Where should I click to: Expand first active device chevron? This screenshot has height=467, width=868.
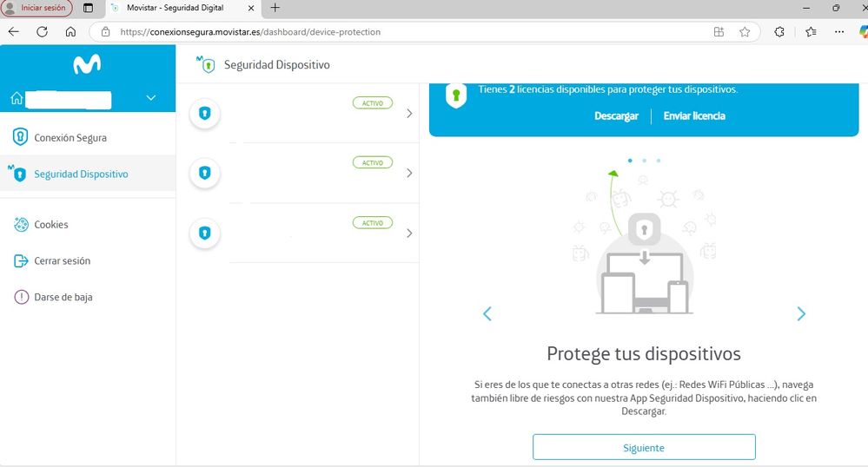[x=409, y=114]
